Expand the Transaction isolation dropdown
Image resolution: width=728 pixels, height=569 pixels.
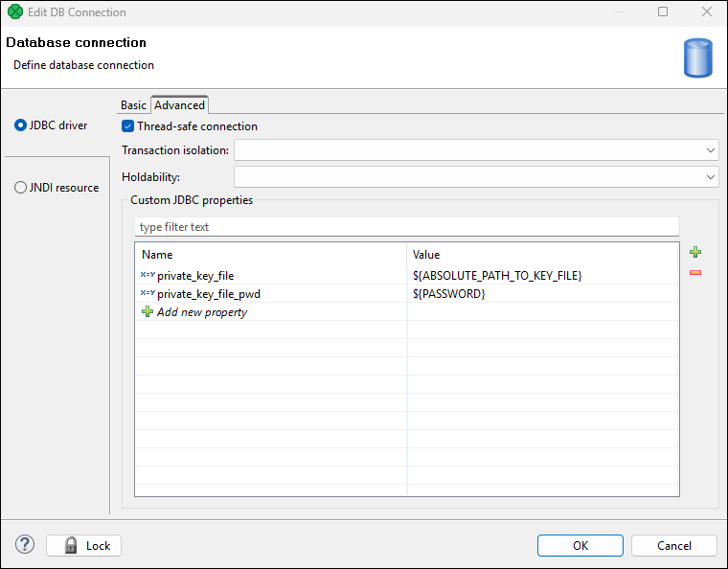(x=710, y=150)
